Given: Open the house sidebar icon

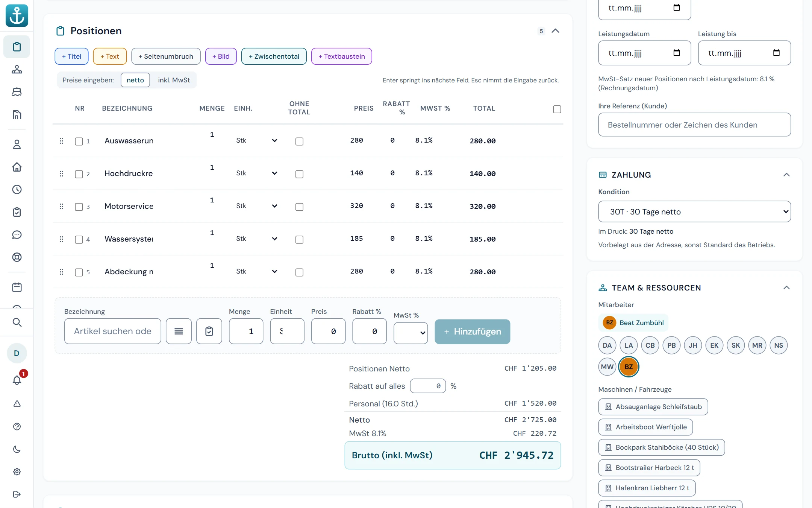Looking at the screenshot, I should [x=17, y=167].
